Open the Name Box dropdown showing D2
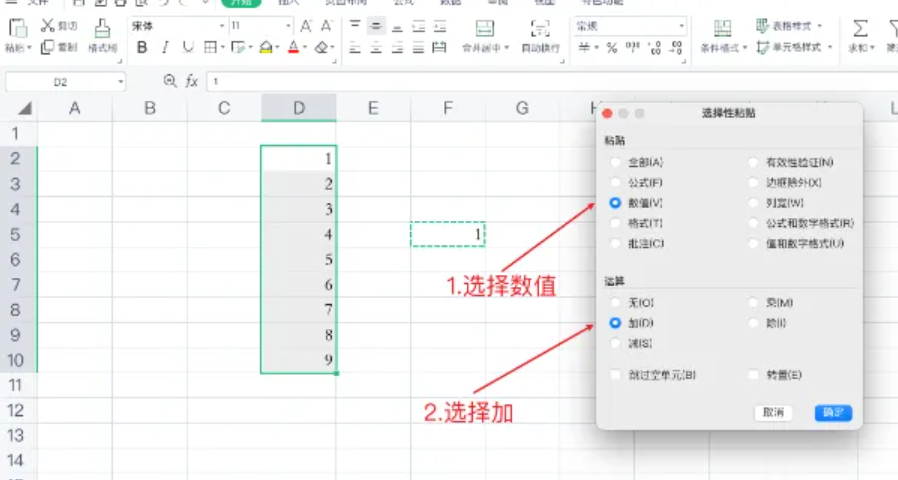 120,80
